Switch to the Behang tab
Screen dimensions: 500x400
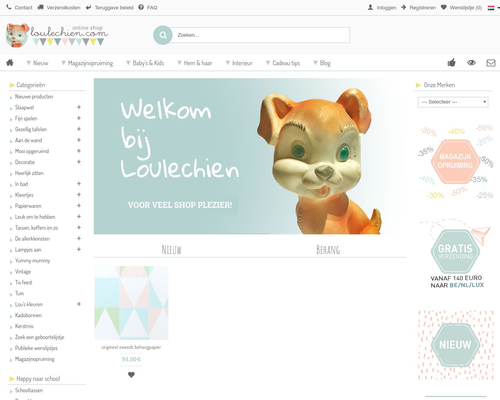point(328,250)
